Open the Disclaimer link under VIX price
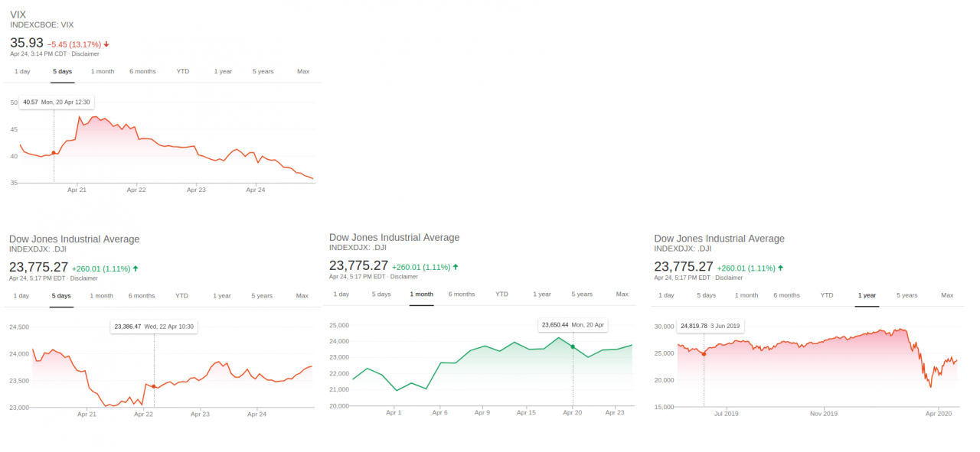Viewport: 980px width, 452px height. 85,54
